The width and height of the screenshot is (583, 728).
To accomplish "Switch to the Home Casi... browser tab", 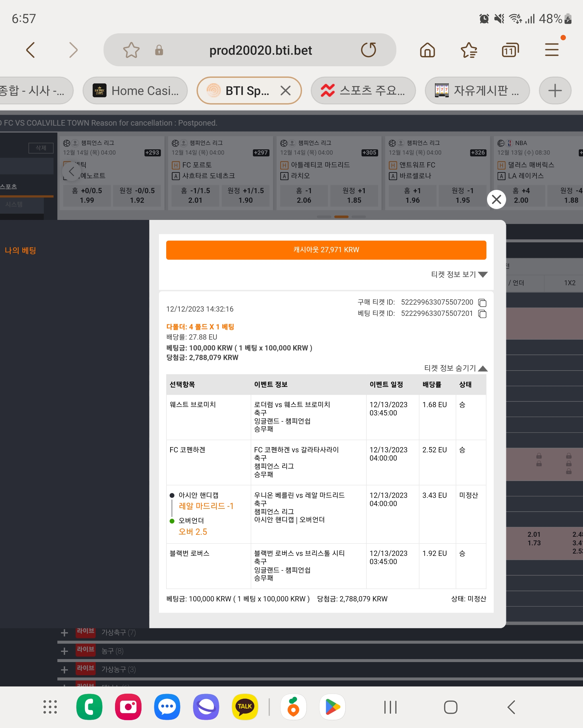I will pos(135,90).
